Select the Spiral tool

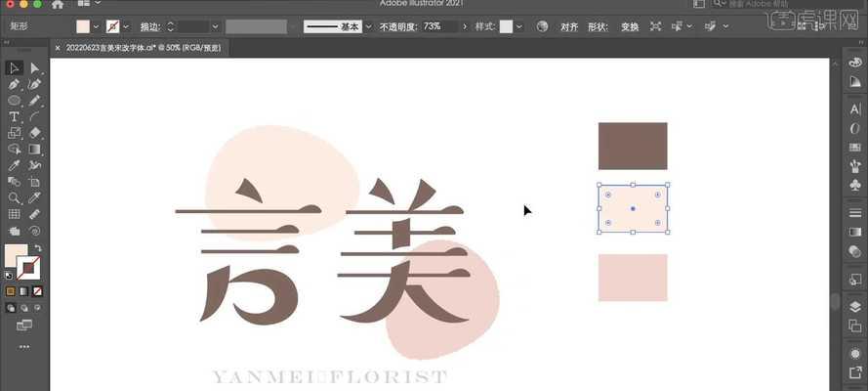[x=34, y=231]
